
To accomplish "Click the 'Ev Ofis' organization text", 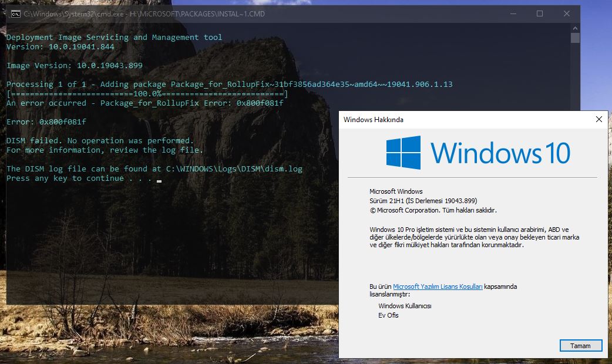I will [388, 315].
